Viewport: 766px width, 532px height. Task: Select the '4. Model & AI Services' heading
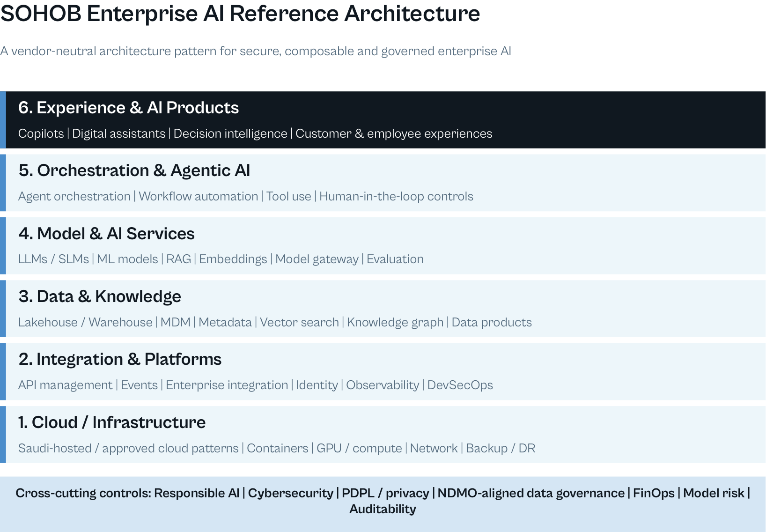106,234
